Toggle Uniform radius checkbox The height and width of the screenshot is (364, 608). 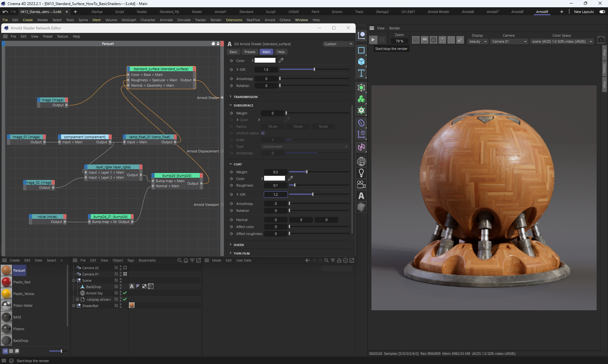263,133
